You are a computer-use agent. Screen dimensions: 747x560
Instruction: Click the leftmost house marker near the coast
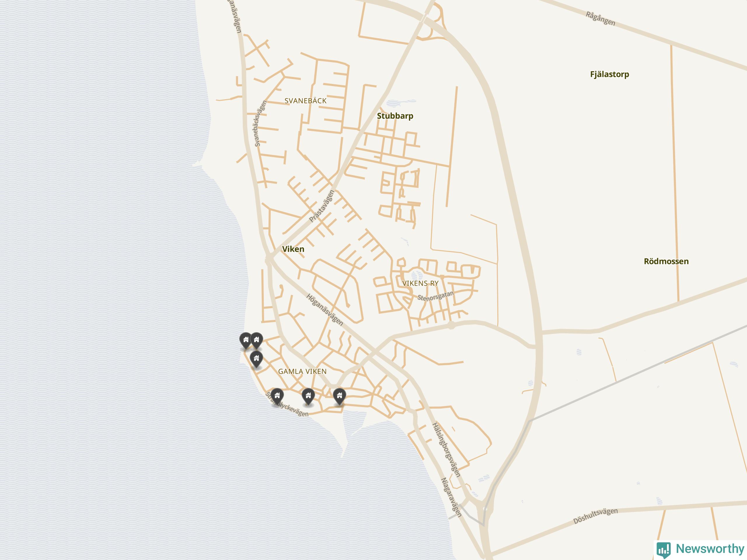pyautogui.click(x=246, y=341)
